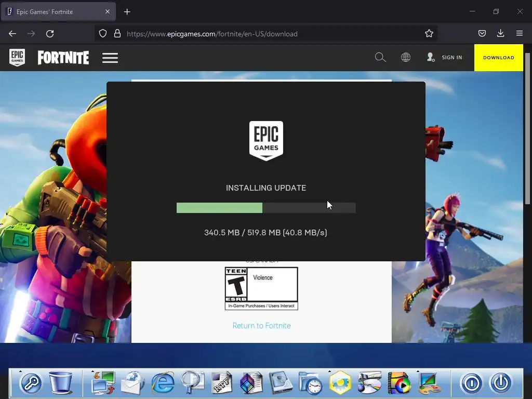Click the Epic Games logo in site header
Screen dimensions: 532x399
click(17, 58)
